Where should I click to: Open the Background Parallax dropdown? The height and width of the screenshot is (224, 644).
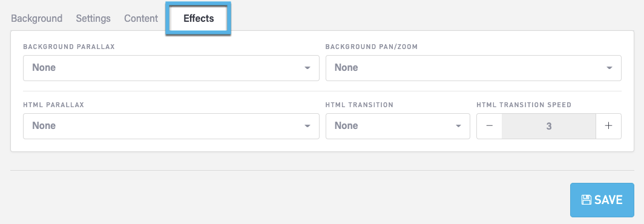[171, 68]
